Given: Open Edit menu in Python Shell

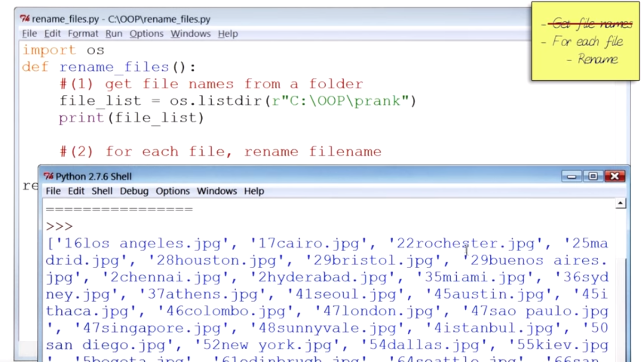Looking at the screenshot, I should (76, 191).
